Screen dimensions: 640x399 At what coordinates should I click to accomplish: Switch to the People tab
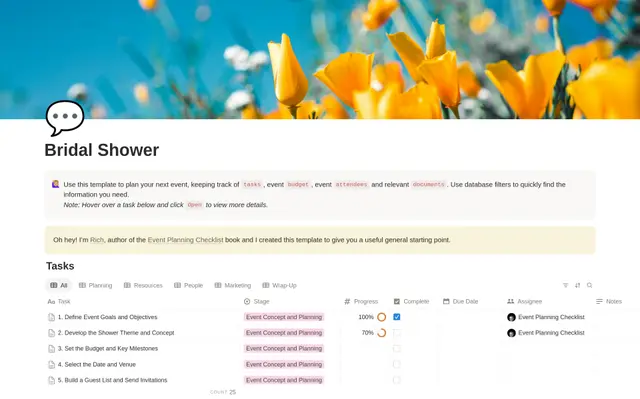pos(189,285)
